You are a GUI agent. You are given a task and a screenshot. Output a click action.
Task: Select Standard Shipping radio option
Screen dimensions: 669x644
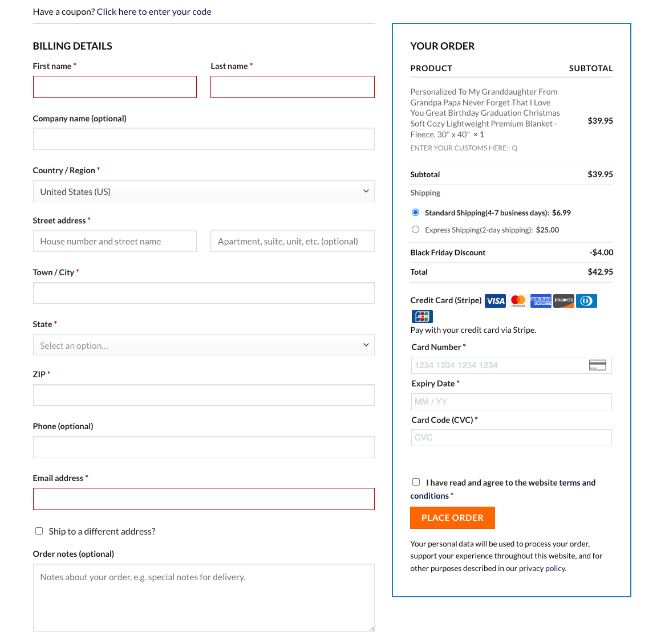click(x=416, y=213)
